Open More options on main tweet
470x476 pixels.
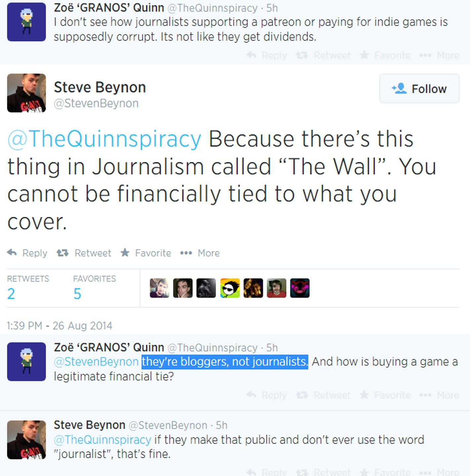click(x=200, y=253)
